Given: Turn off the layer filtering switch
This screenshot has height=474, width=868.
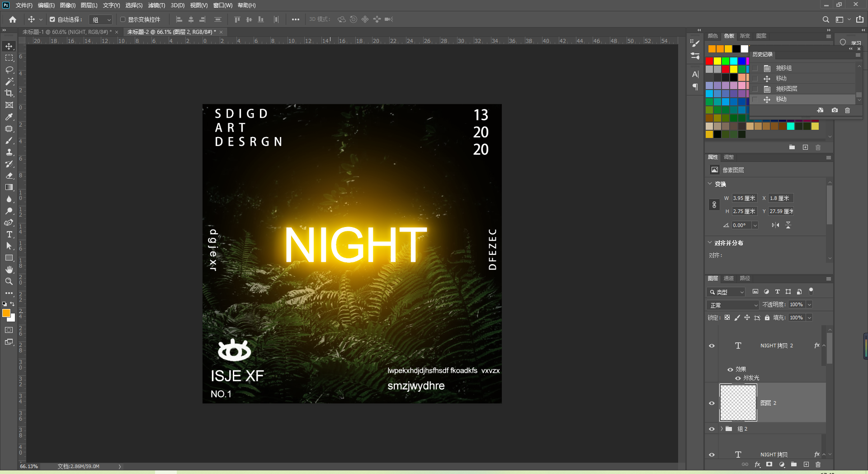Looking at the screenshot, I should (x=811, y=291).
